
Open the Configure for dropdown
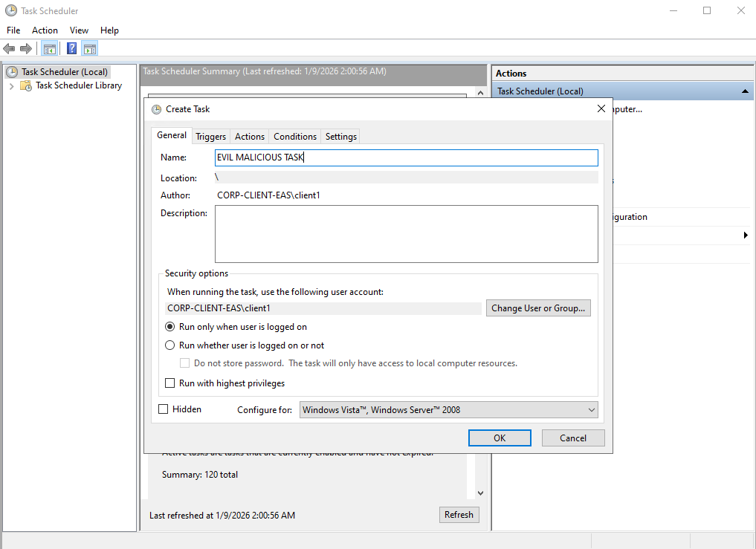449,410
